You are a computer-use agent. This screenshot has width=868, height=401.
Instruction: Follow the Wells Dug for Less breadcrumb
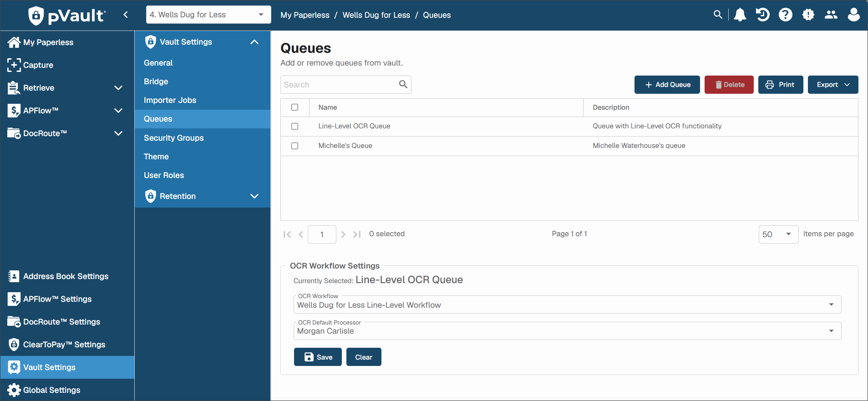[376, 15]
